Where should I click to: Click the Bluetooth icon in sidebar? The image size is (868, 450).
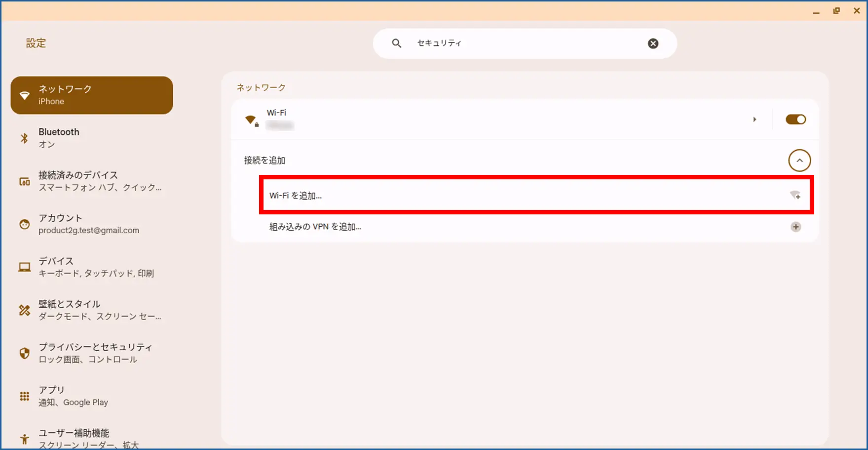coord(24,138)
